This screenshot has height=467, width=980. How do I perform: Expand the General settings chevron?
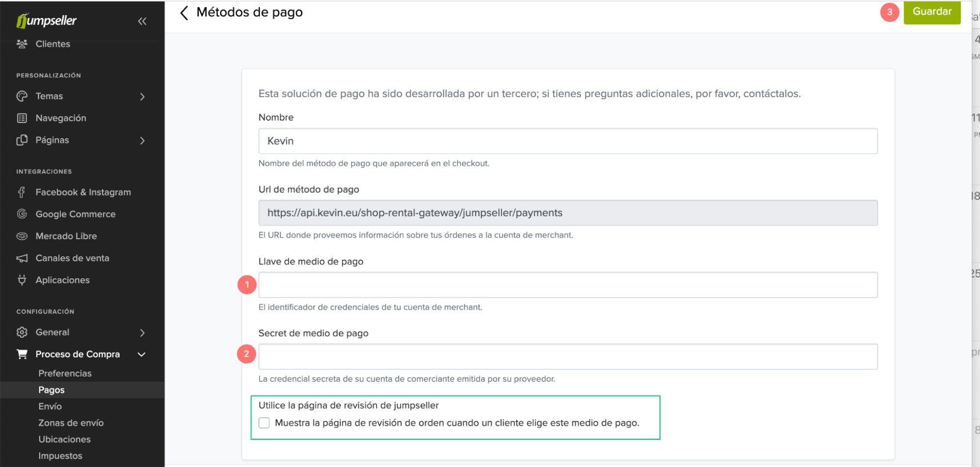pos(142,333)
